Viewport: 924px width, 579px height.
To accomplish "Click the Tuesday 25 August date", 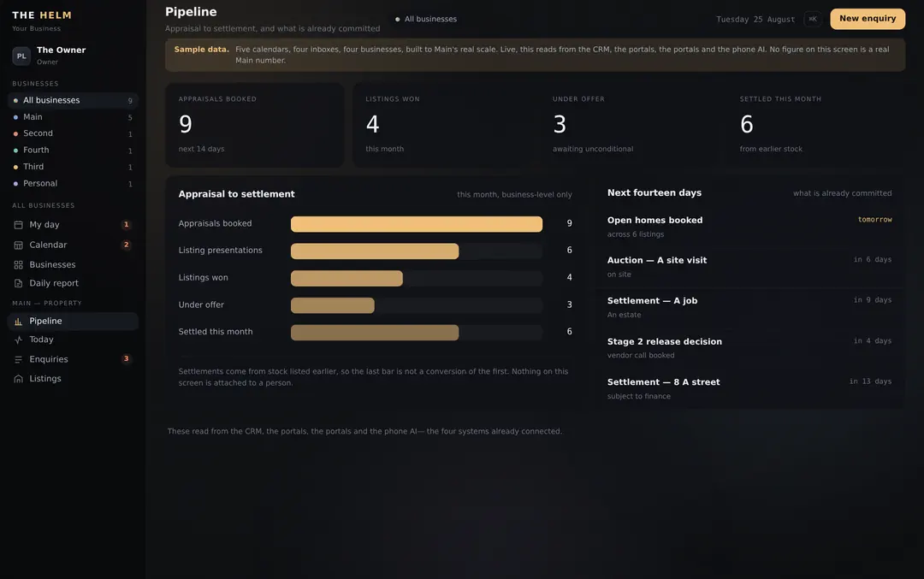I will (755, 20).
